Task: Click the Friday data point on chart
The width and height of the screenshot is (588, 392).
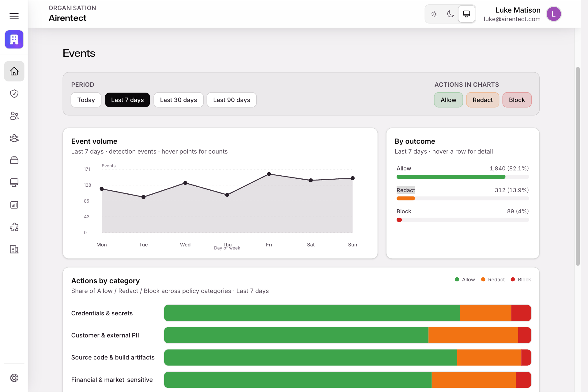Action: 269,174
